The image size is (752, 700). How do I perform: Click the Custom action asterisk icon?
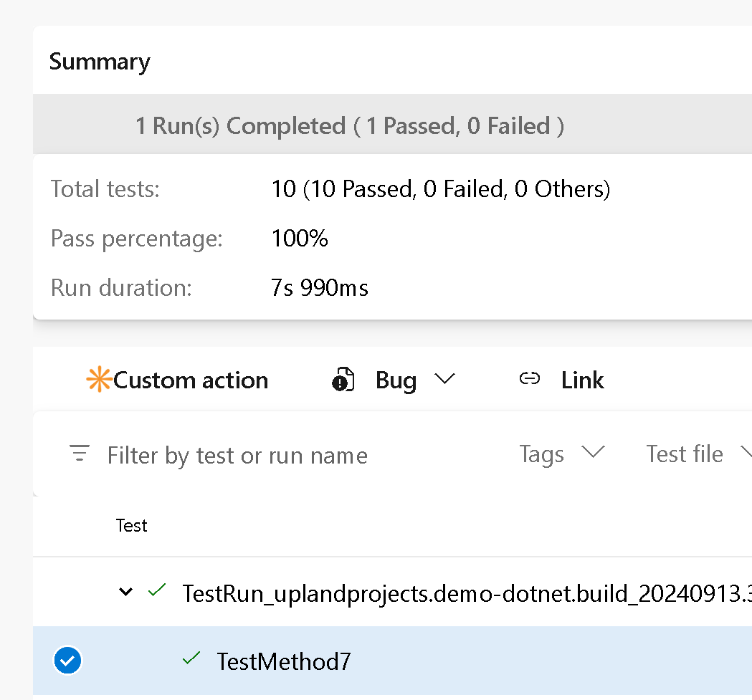pos(99,379)
